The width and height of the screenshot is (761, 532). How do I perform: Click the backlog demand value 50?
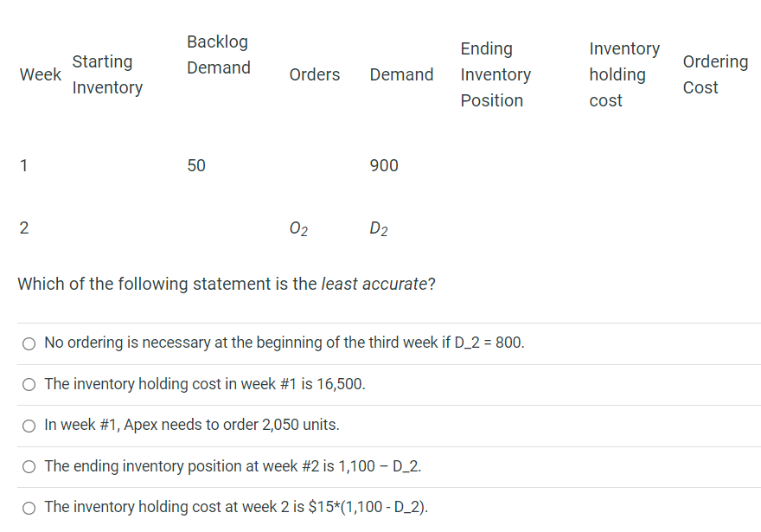click(196, 165)
